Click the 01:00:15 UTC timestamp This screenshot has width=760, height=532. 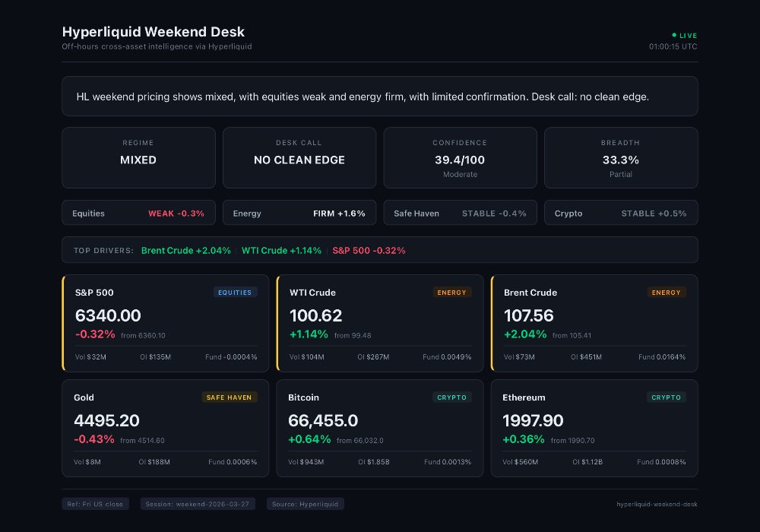[x=673, y=46]
